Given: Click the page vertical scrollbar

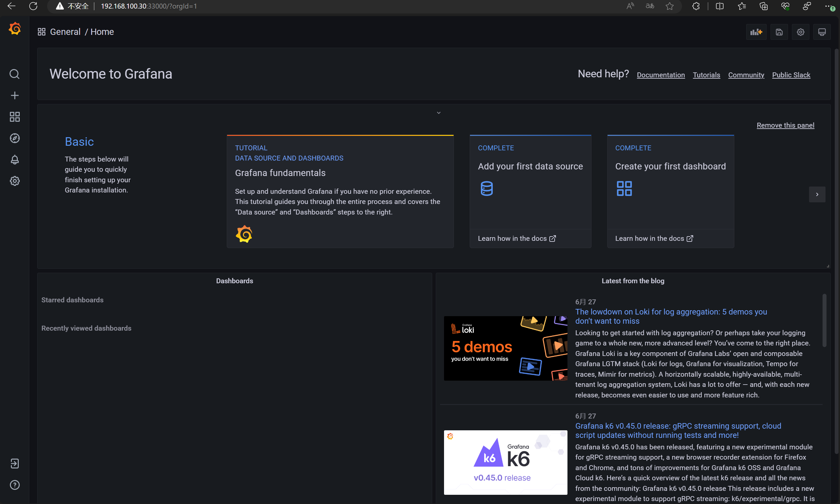Looking at the screenshot, I should (836, 251).
